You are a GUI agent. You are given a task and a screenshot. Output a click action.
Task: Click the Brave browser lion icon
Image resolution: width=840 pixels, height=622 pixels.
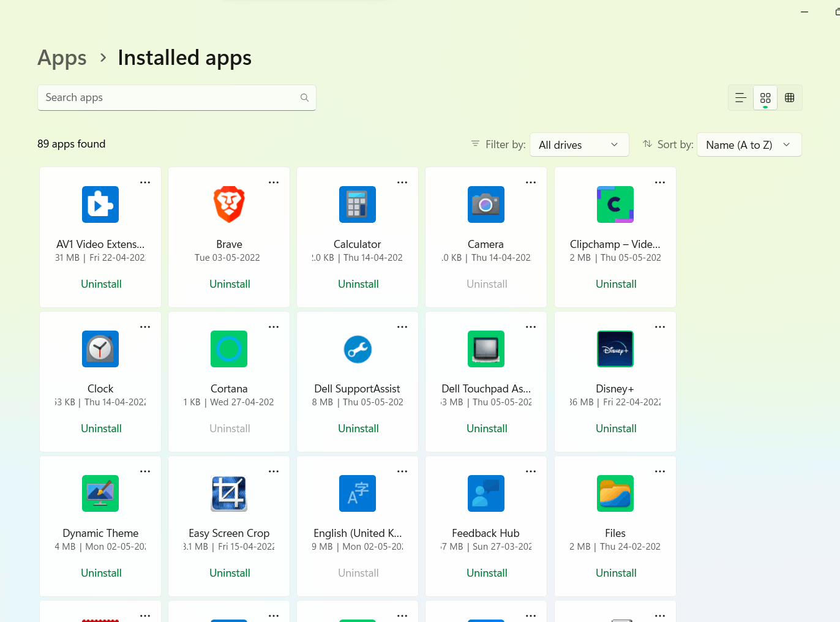coord(229,204)
